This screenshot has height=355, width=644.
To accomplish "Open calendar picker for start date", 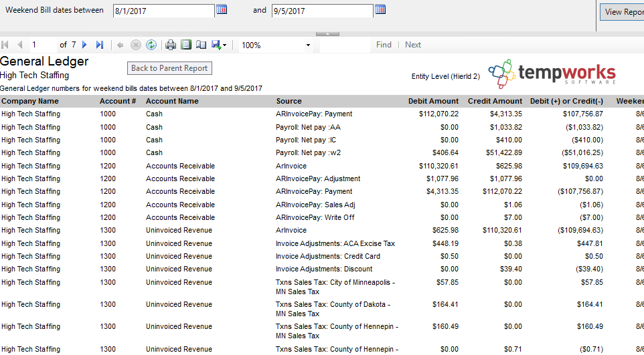I will point(222,9).
